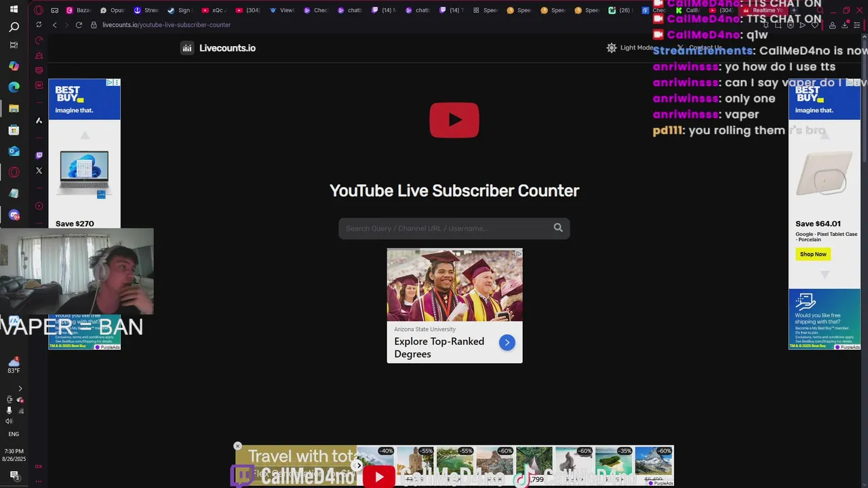868x488 pixels.
Task: Click the weather 83°F widget
Action: coord(14,365)
